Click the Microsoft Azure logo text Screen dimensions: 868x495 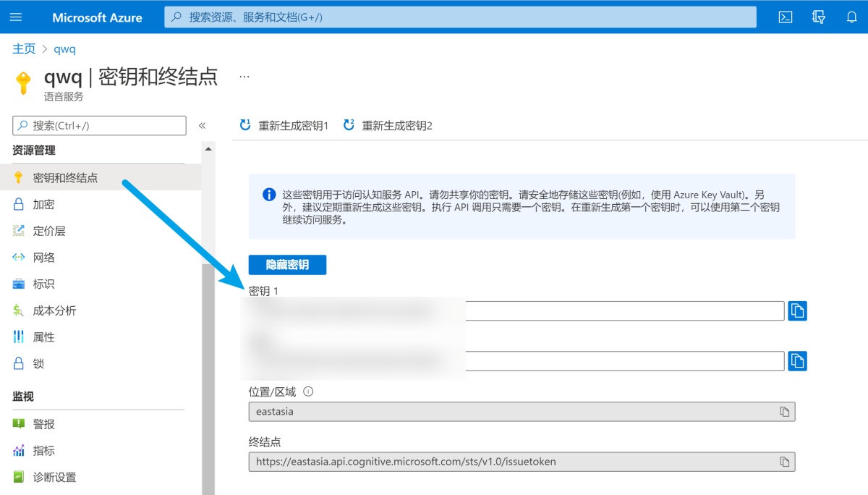pyautogui.click(x=98, y=17)
